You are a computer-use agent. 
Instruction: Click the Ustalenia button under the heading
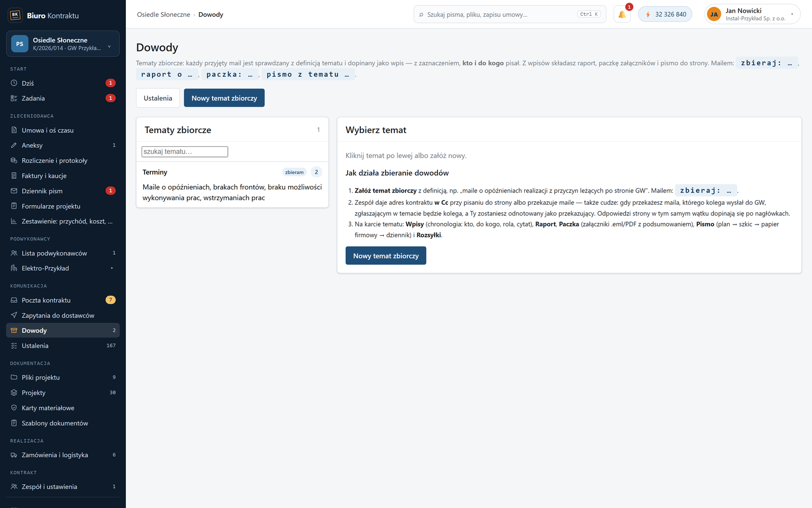point(158,98)
